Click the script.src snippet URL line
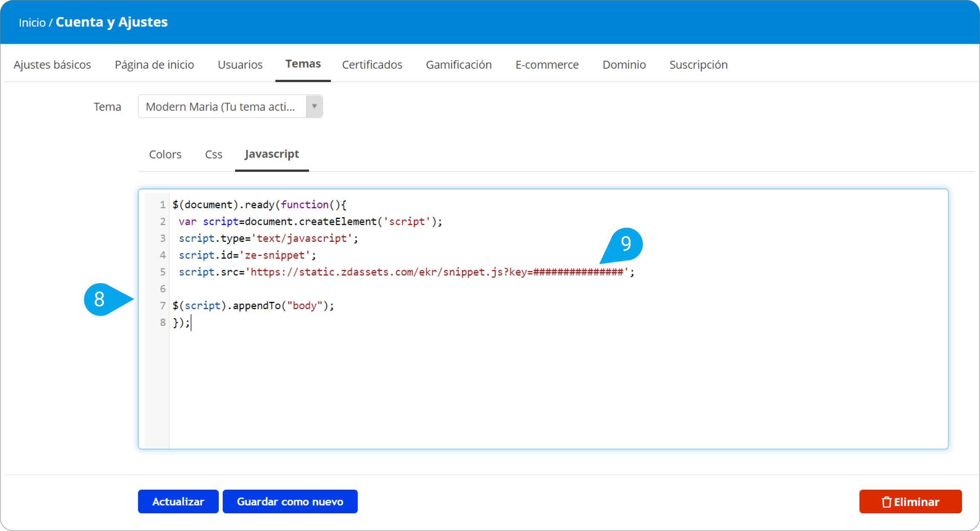 point(407,272)
